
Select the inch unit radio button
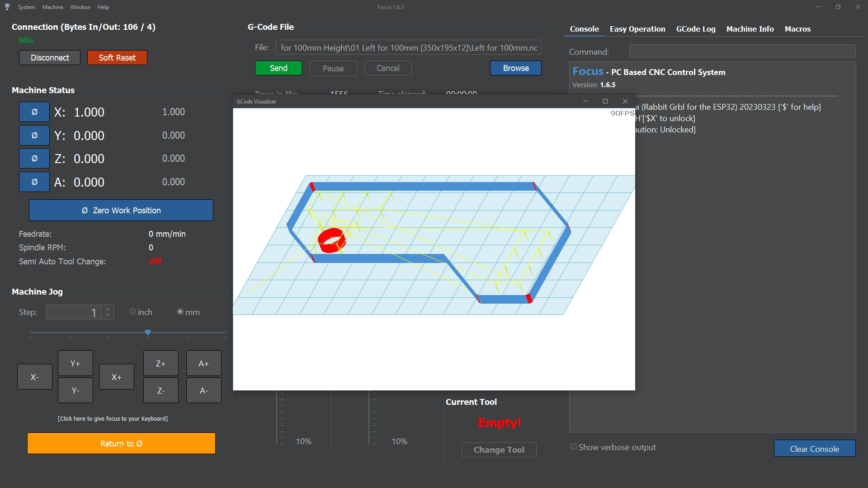point(132,312)
